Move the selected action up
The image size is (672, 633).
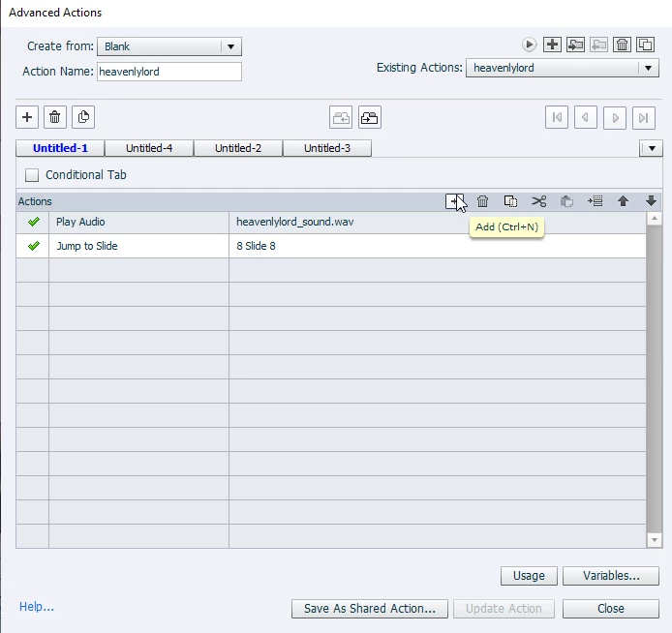coord(624,201)
